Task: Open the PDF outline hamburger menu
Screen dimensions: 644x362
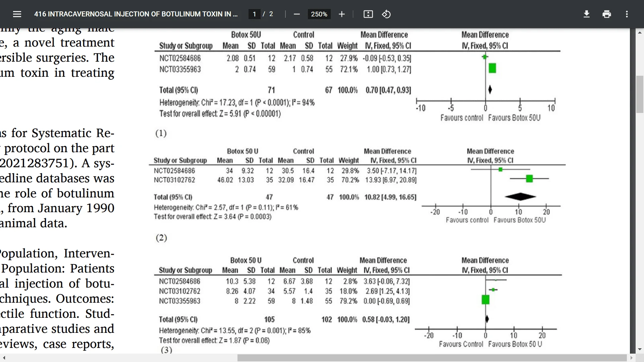Action: tap(17, 14)
